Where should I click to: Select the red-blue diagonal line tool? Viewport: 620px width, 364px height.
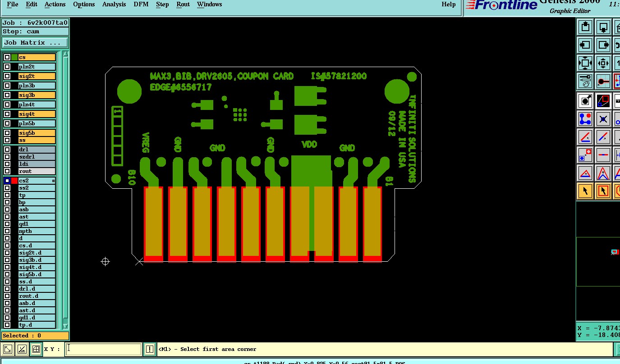pyautogui.click(x=603, y=137)
